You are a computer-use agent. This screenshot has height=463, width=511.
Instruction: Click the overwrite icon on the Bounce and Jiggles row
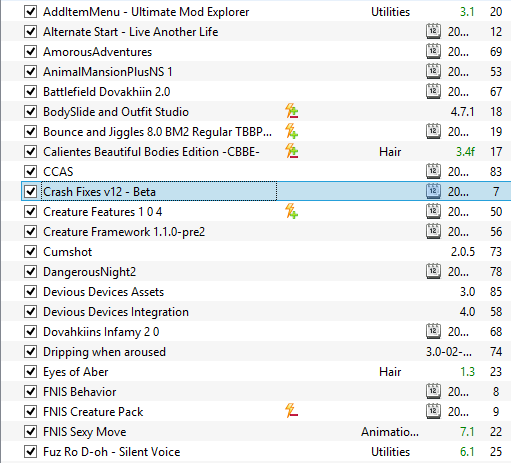point(291,131)
